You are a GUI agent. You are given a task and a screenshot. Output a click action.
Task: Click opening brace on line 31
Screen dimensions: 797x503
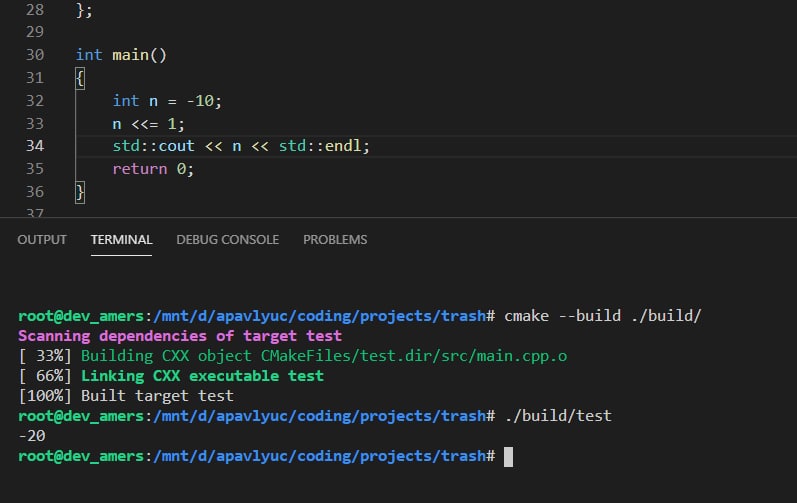click(80, 78)
